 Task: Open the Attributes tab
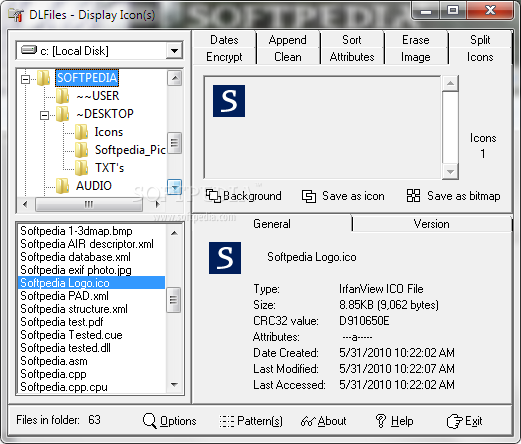(352, 57)
